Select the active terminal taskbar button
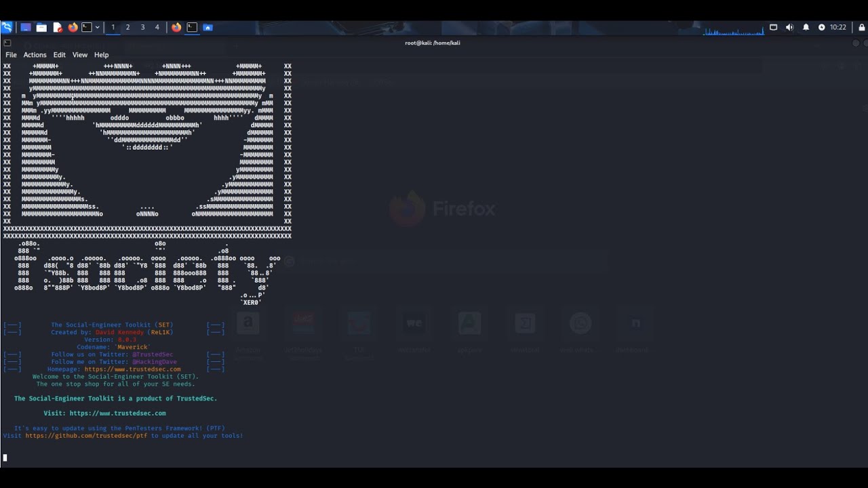The image size is (868, 488). tap(192, 27)
